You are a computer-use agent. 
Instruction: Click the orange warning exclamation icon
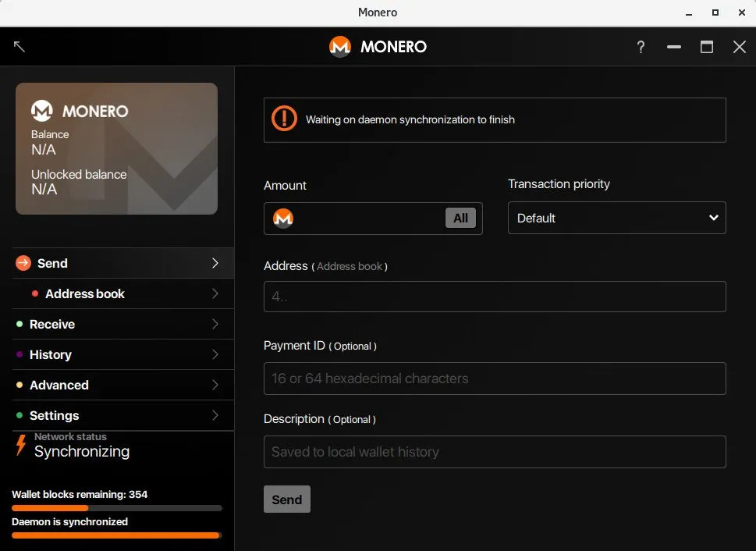[x=284, y=118]
